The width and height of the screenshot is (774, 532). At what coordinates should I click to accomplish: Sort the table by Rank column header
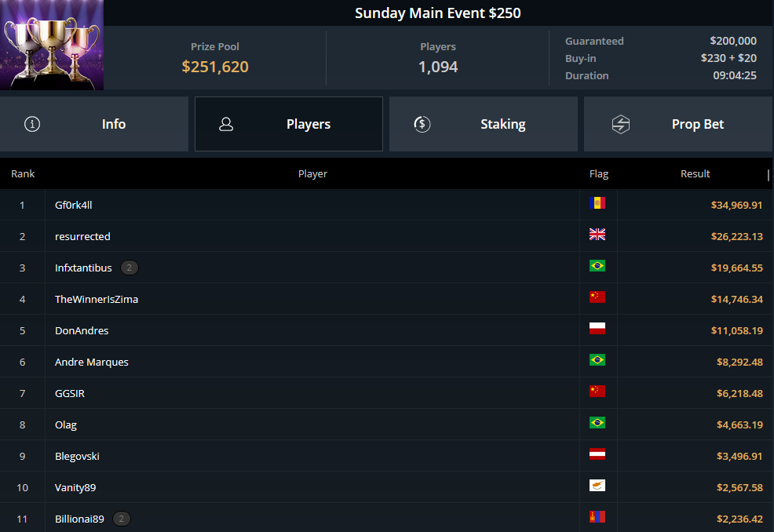[23, 173]
